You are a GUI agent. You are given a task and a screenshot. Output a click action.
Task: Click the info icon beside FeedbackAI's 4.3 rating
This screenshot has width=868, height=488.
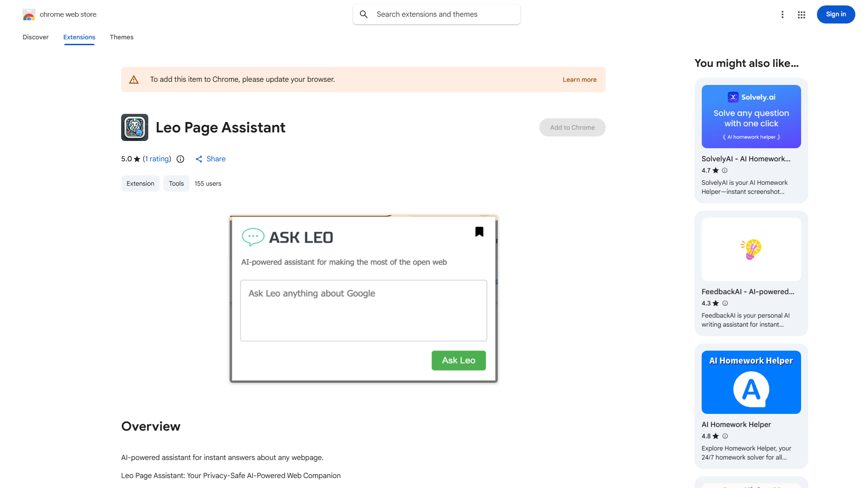725,303
